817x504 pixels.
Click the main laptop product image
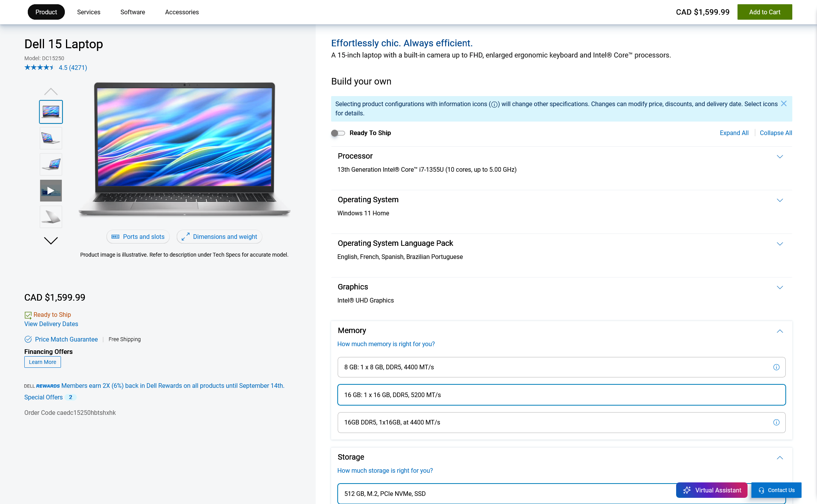184,149
